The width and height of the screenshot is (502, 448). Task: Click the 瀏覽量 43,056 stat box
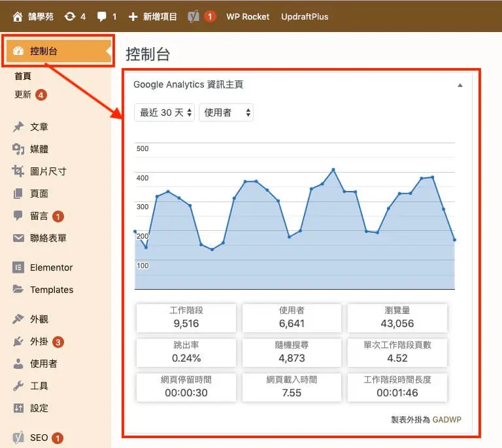(397, 318)
